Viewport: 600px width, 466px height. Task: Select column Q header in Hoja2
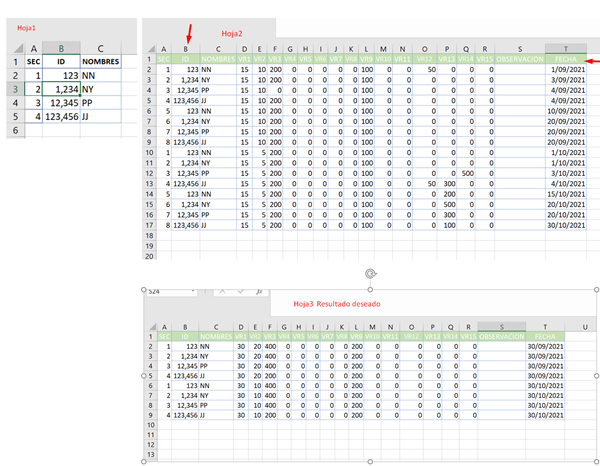coord(466,49)
